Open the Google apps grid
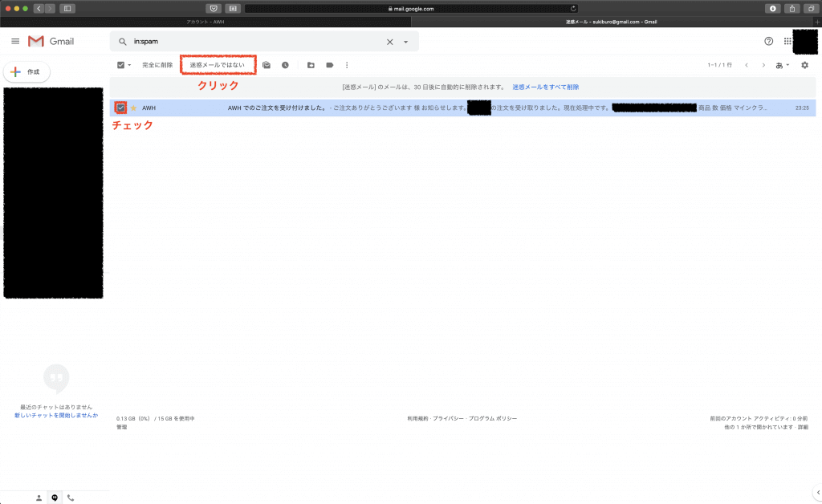The width and height of the screenshot is (822, 504). pos(787,42)
